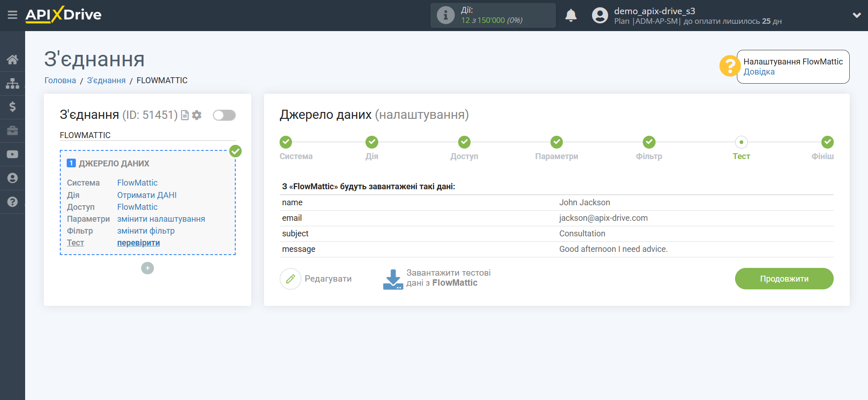Click ДЖЕРЕЛО ДАНИХ block header
This screenshot has height=400, width=868.
[114, 164]
